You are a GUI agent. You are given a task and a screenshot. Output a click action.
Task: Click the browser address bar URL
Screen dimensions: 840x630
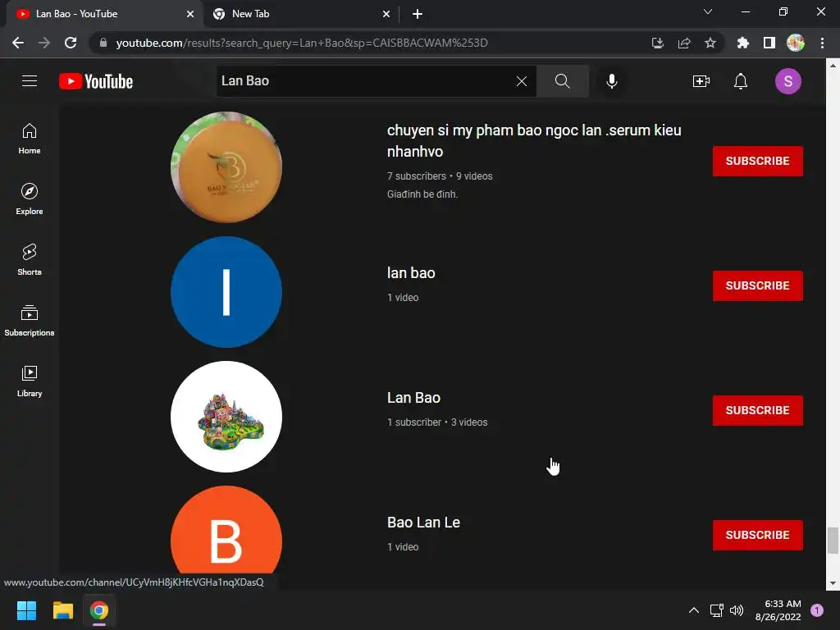302,43
